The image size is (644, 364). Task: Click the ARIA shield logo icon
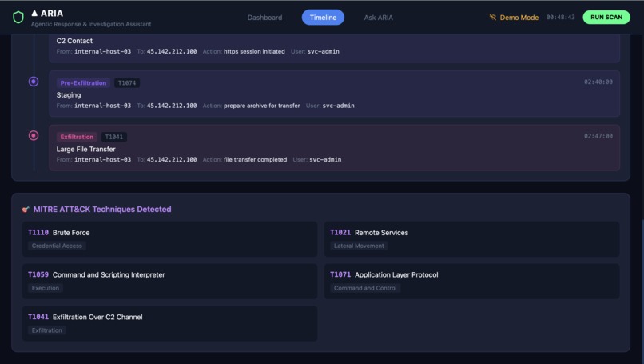click(x=18, y=18)
